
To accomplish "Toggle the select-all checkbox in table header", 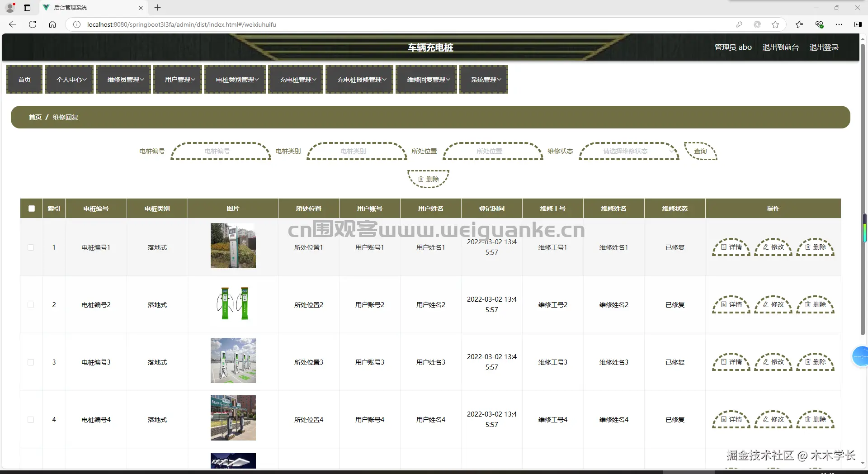I will [x=31, y=209].
